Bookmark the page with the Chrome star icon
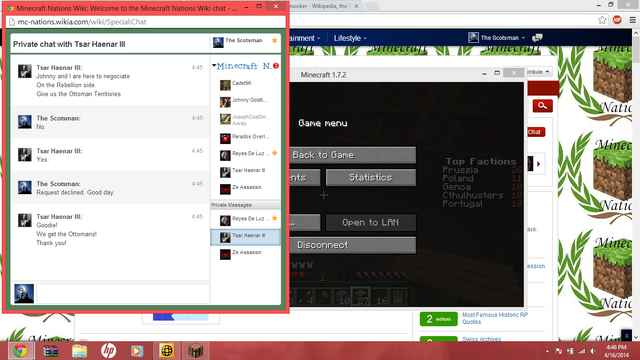 pyautogui.click(x=602, y=20)
